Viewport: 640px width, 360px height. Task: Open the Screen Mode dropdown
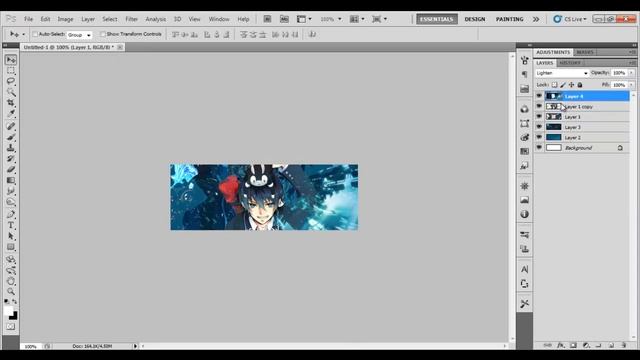tap(379, 19)
